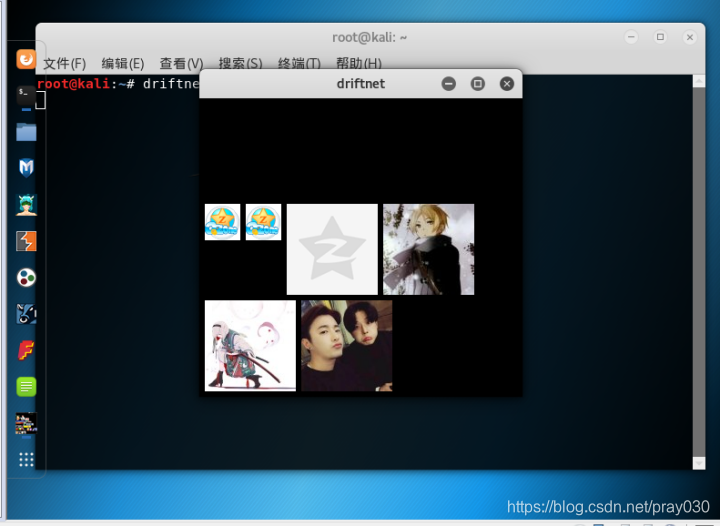Close the root@kali terminal window
The height and width of the screenshot is (526, 720).
[690, 37]
